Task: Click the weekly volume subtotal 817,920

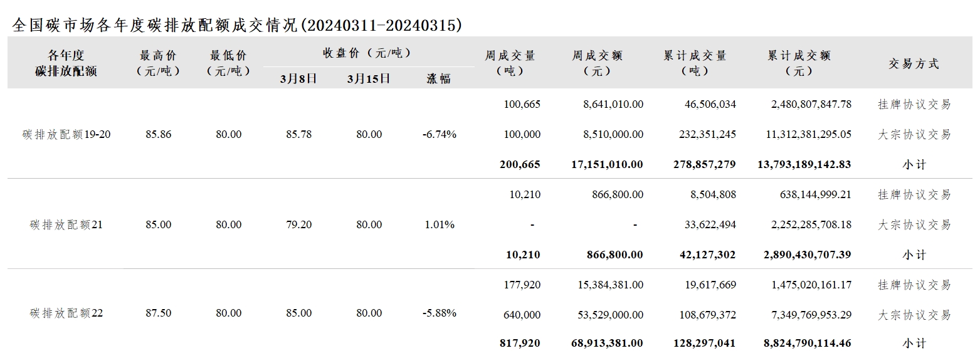Action: pos(520,344)
